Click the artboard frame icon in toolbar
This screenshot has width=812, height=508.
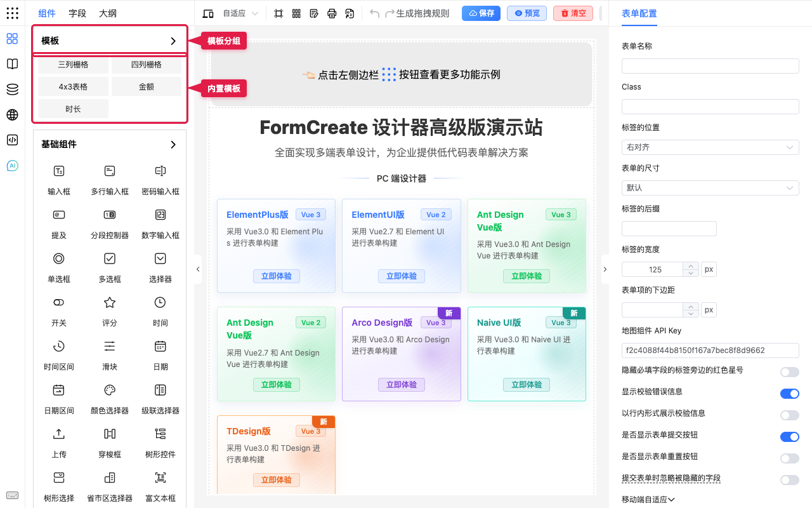278,13
